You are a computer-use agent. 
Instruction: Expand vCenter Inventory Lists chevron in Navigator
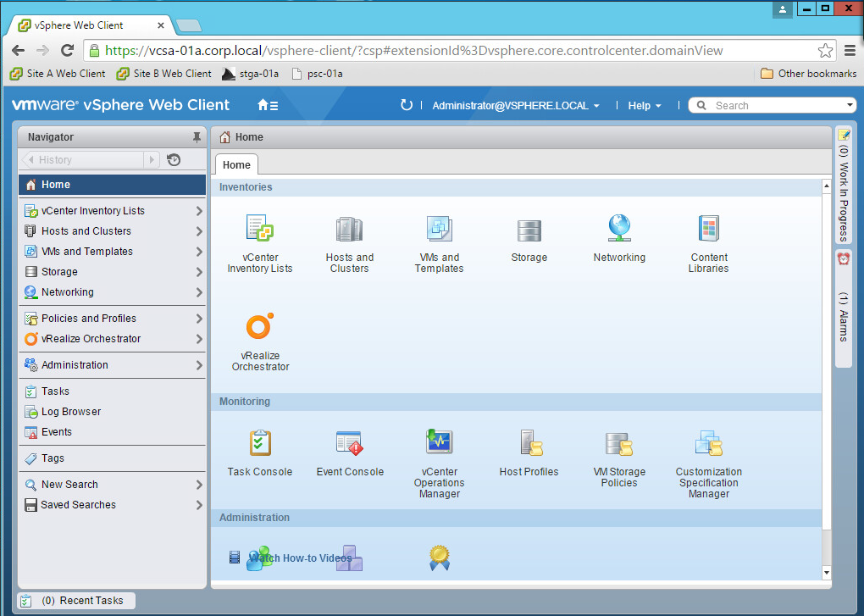(199, 211)
